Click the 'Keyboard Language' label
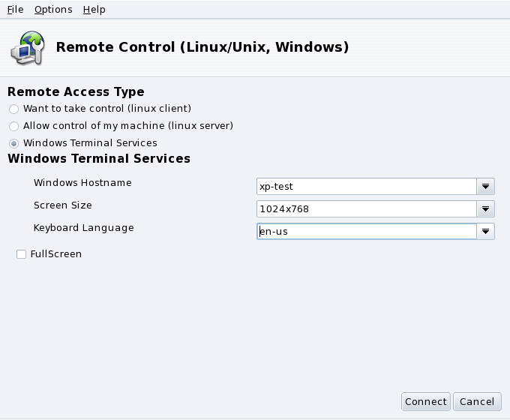Screen dimensions: 510x420 pos(84,228)
